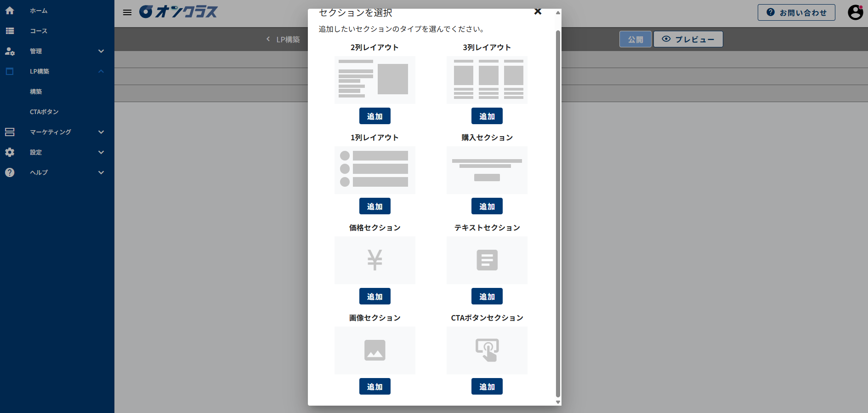Click the Settings gear icon
Viewport: 868px width, 413px height.
[x=10, y=152]
